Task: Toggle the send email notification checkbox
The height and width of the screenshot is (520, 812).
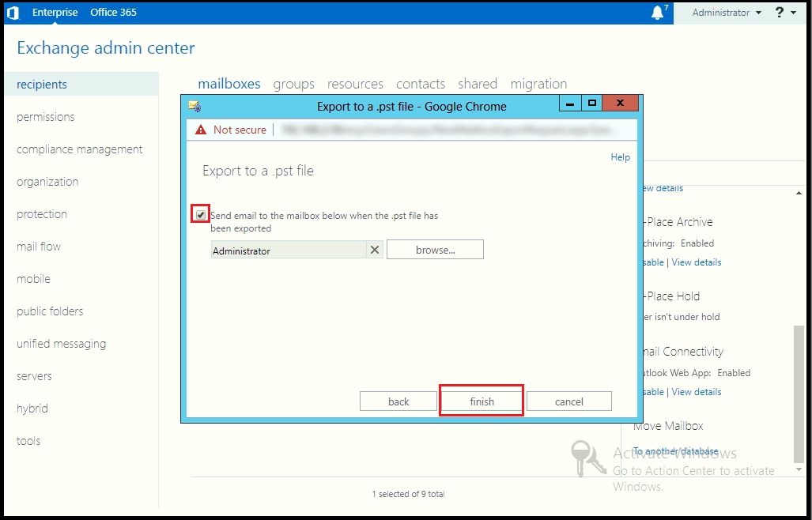Action: [200, 215]
